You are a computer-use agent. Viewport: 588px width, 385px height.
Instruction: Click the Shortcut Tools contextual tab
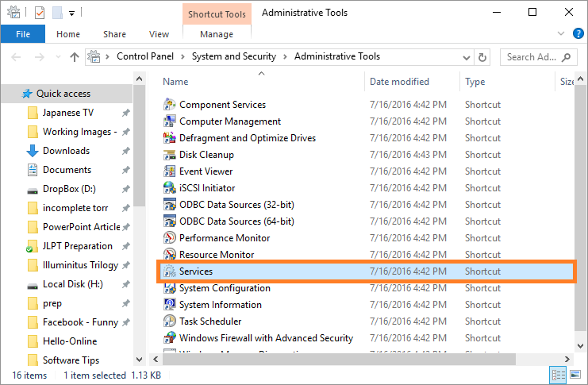pyautogui.click(x=217, y=14)
